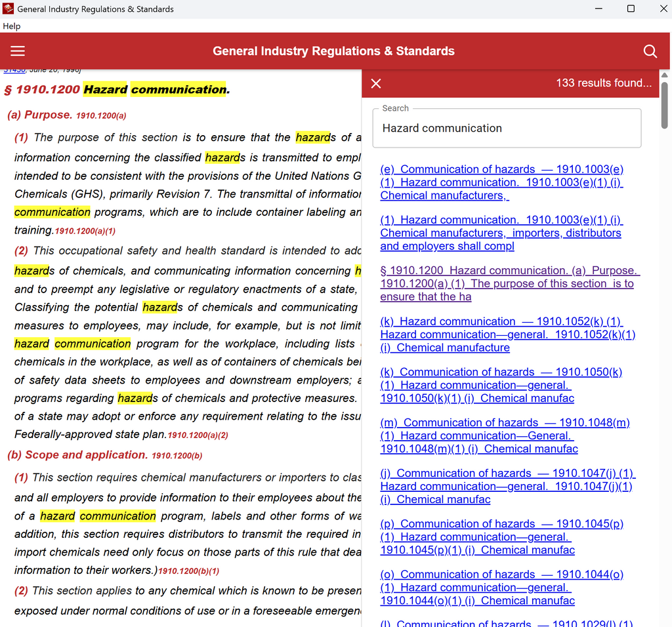Screen dimensions: 672x627
Task: Click the scrollbar up arrow
Action: [664, 75]
